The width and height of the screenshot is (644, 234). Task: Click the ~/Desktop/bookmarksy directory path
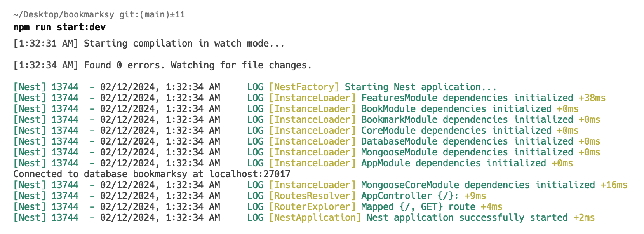click(64, 15)
